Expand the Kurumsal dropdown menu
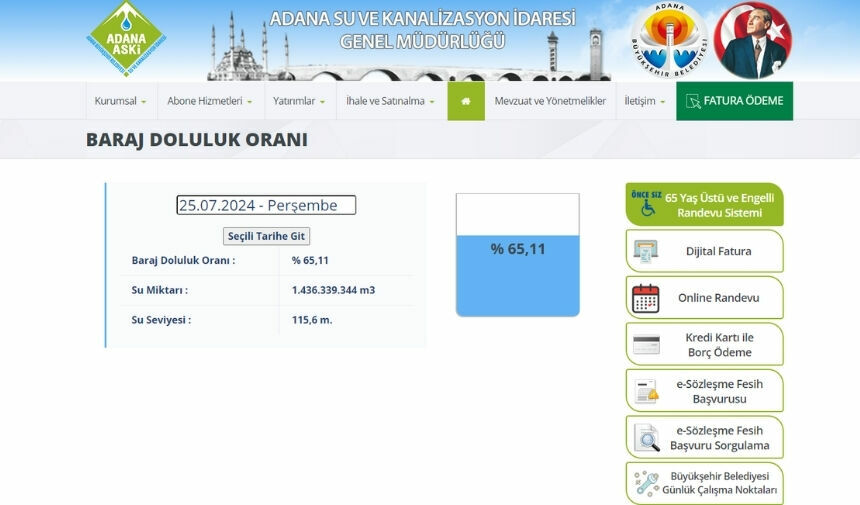Screen dimensions: 860x505 point(120,101)
